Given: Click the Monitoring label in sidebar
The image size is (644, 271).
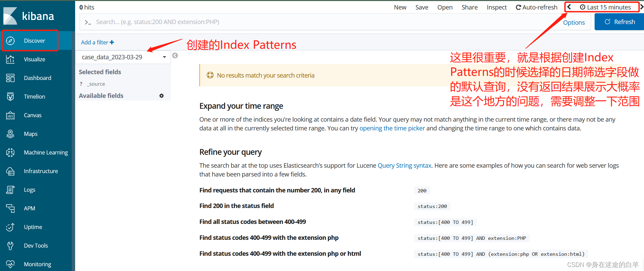Looking at the screenshot, I should click(38, 264).
